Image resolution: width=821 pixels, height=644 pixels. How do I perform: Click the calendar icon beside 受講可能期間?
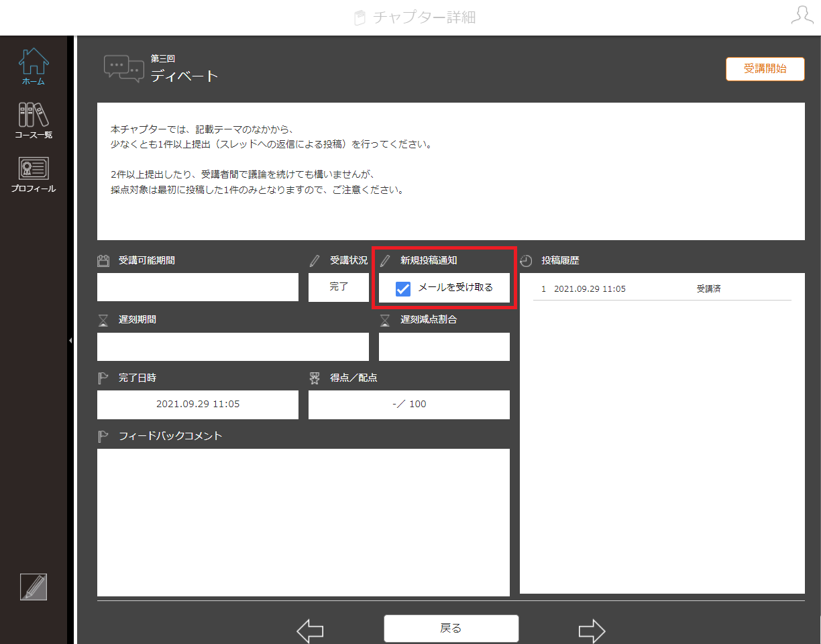coord(103,261)
